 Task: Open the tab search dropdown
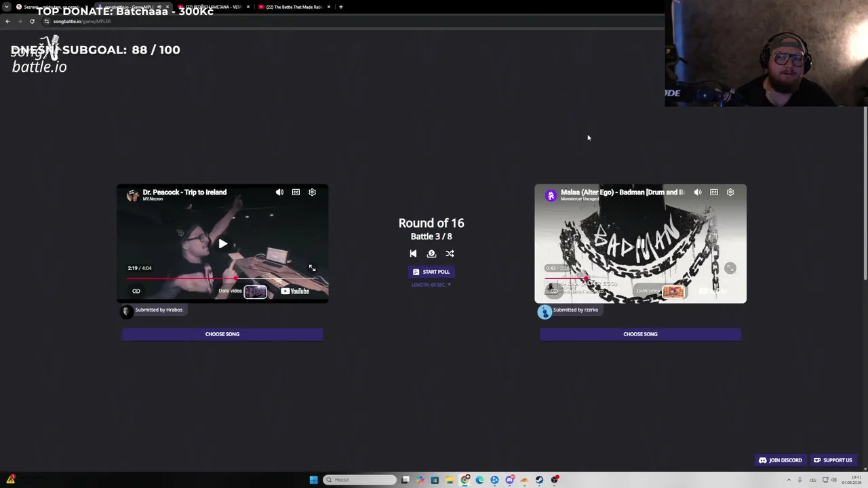pos(6,7)
